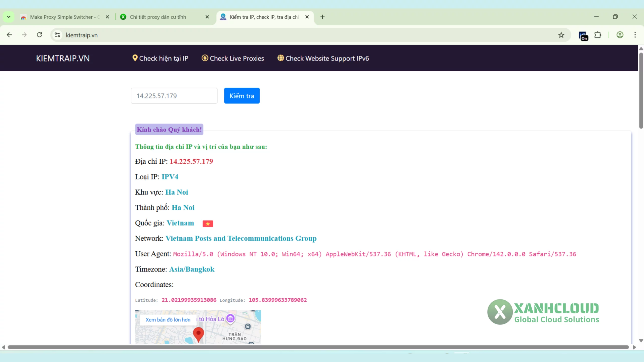The image size is (644, 362).
Task: Open a new browser tab
Action: coord(322,17)
